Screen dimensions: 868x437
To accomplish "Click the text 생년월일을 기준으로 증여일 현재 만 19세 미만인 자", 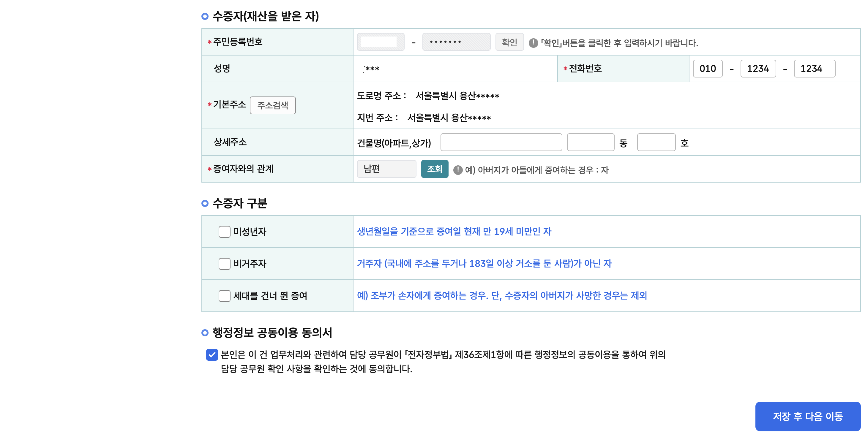I will (454, 231).
